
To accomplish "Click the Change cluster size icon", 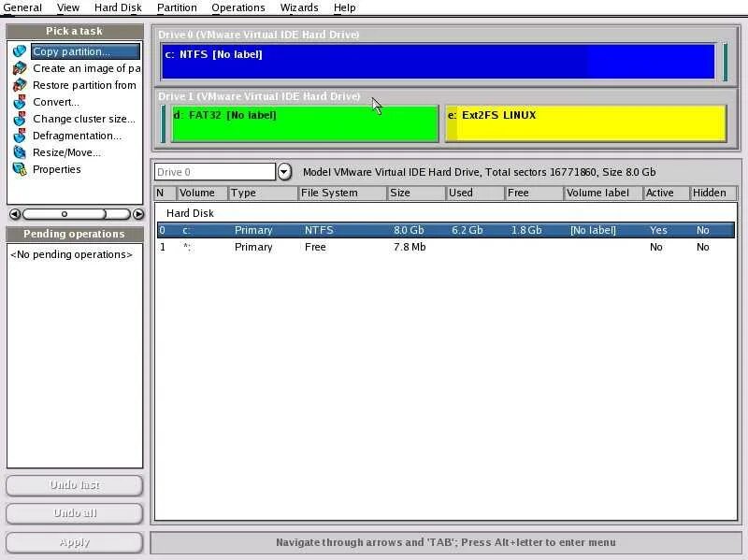I will (20, 119).
